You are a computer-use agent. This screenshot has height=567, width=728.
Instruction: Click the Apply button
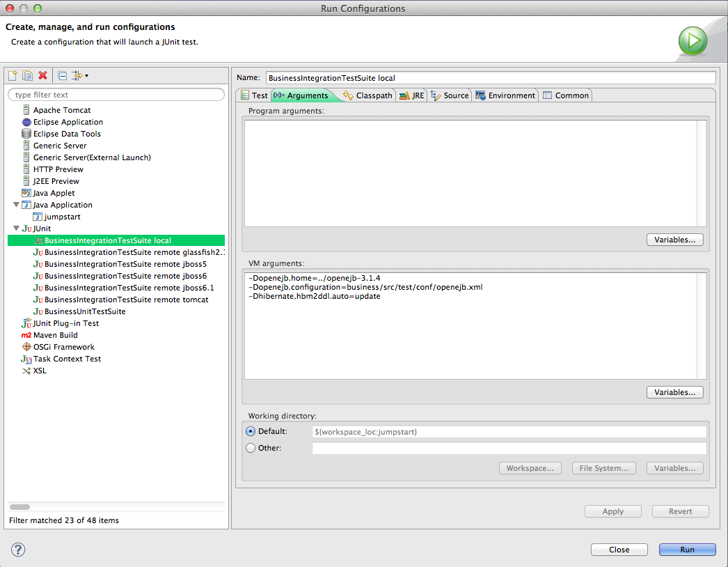point(613,511)
